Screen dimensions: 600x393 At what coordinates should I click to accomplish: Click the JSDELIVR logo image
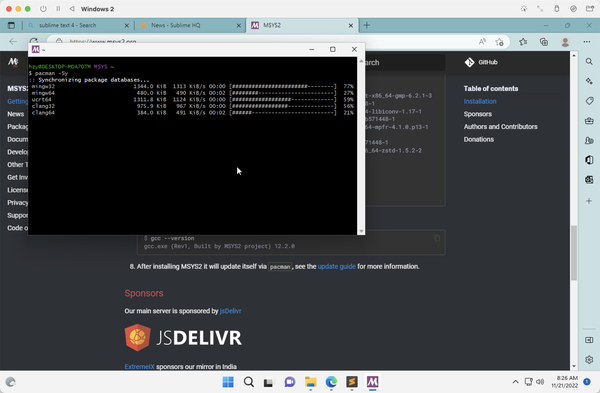coord(183,338)
